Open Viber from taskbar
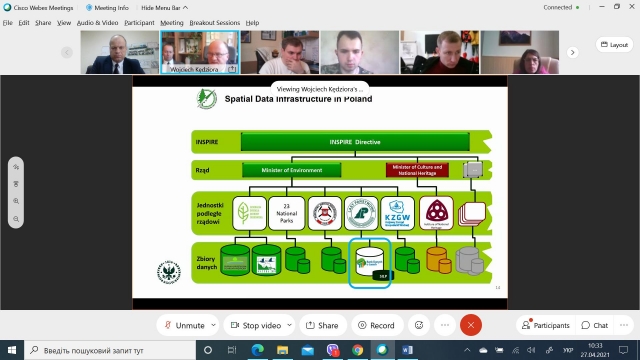This screenshot has height=360, width=640. (x=333, y=350)
